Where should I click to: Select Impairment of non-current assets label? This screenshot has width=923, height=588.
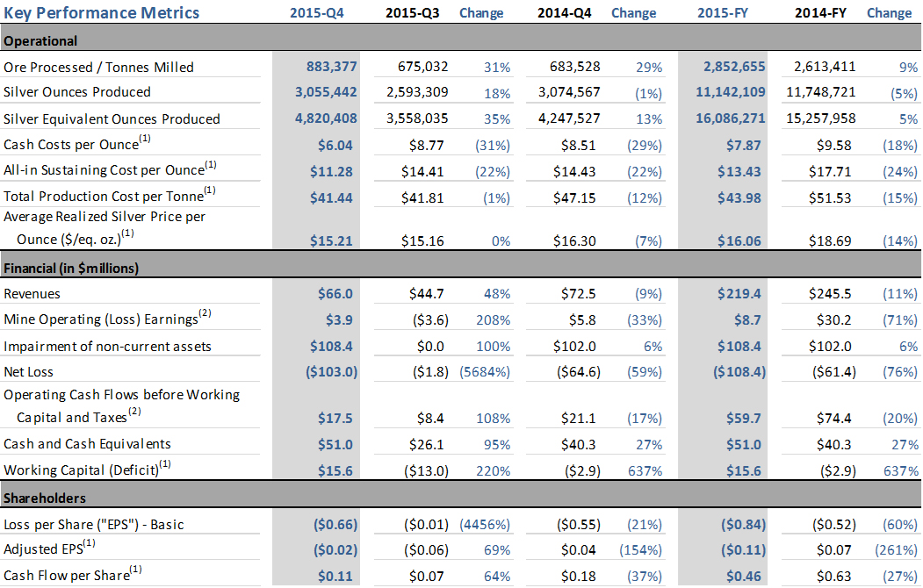[x=107, y=347]
